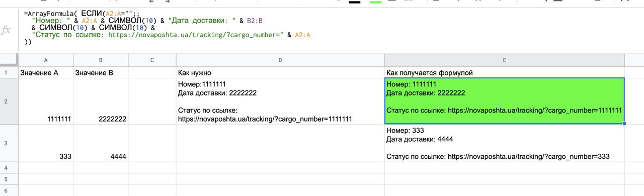Click the blue fill handle of cell E2
Viewport: 644px width, 196px height.
pyautogui.click(x=624, y=124)
